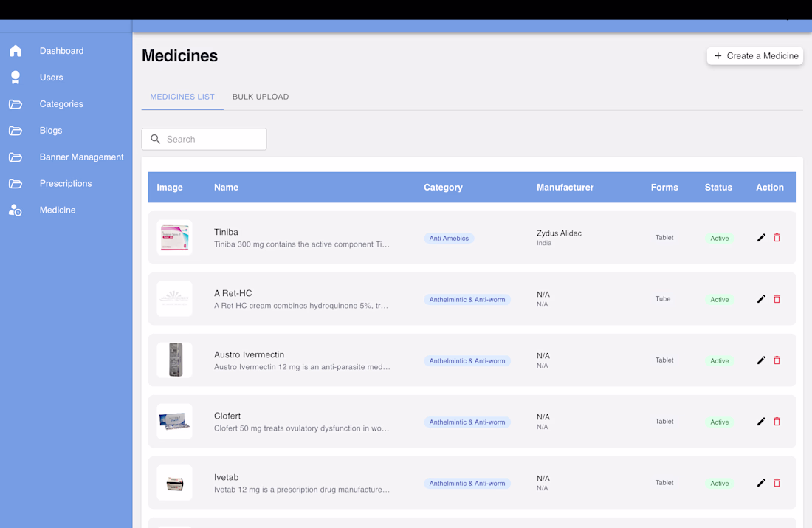The height and width of the screenshot is (528, 812).
Task: Click the Blogs folder icon
Action: pos(16,131)
